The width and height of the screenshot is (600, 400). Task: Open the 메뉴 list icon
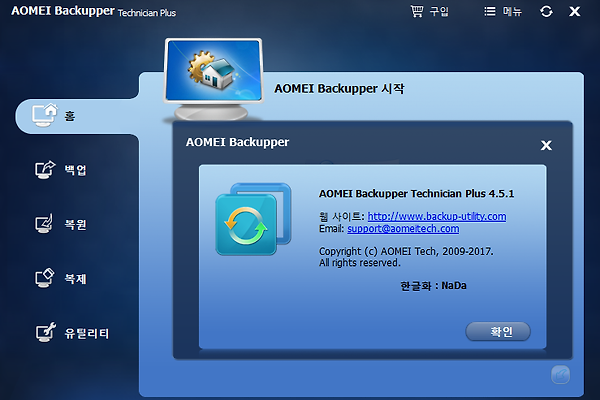489,11
